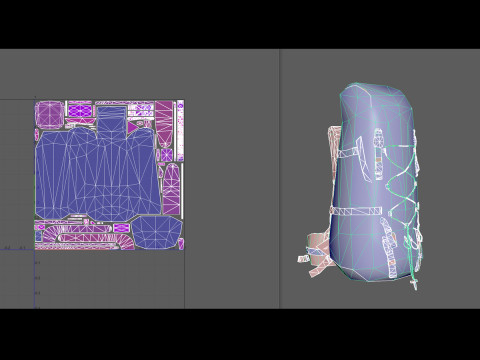Select the lower horizontal compression strap on backpack
Image resolution: width=480 pixels, height=360 pixels.
point(356,211)
